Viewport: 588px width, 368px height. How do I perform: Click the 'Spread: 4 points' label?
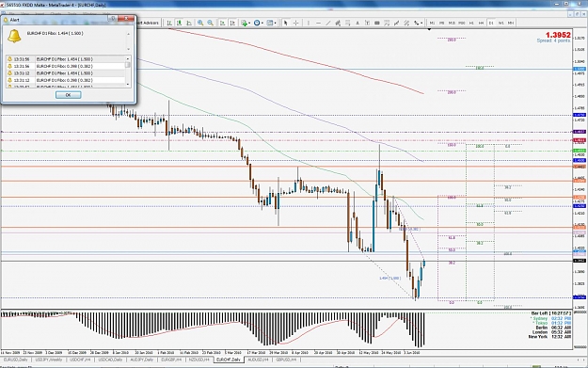553,40
